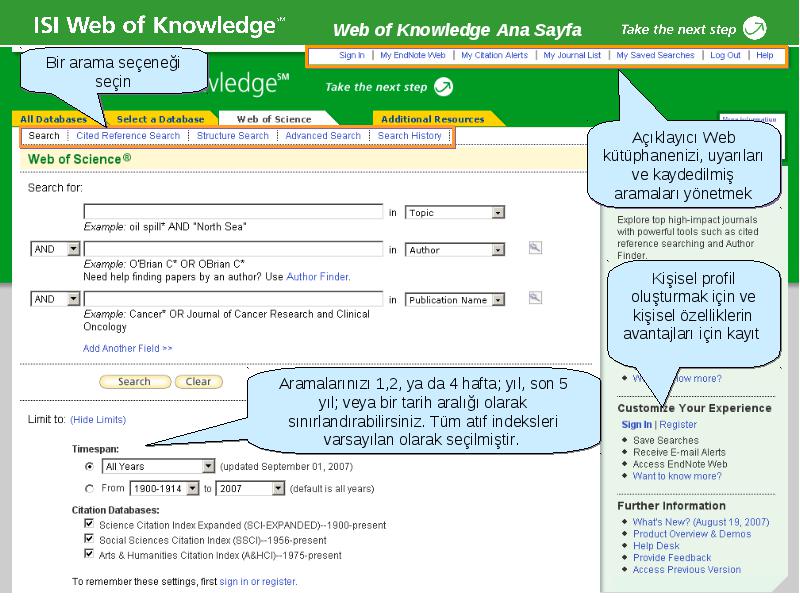This screenshot has height=600, width=800.
Task: Select the Search sub-tab next to Cited Reference Search
Action: pyautogui.click(x=44, y=136)
